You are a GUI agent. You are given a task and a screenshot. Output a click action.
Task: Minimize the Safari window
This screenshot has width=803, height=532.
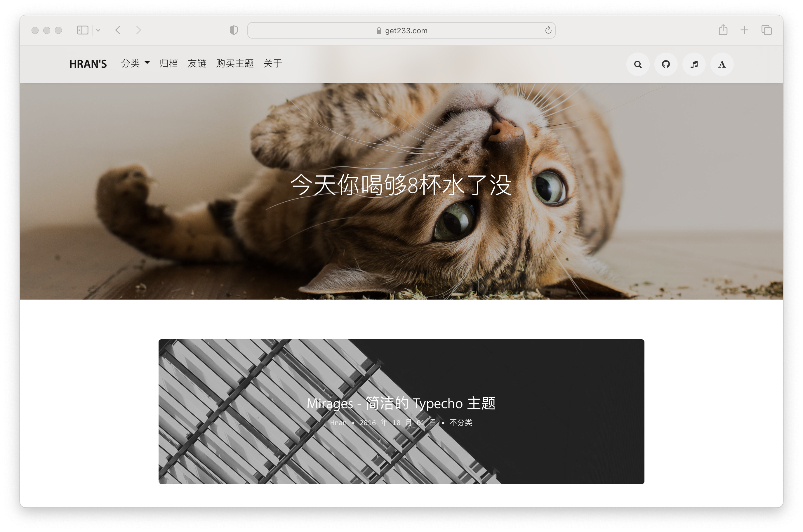[47, 30]
